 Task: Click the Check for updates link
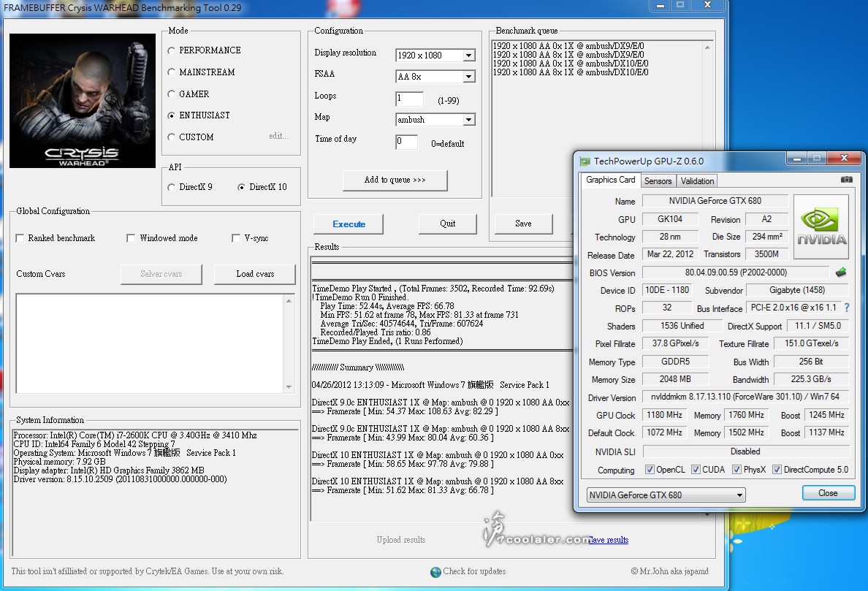click(474, 571)
